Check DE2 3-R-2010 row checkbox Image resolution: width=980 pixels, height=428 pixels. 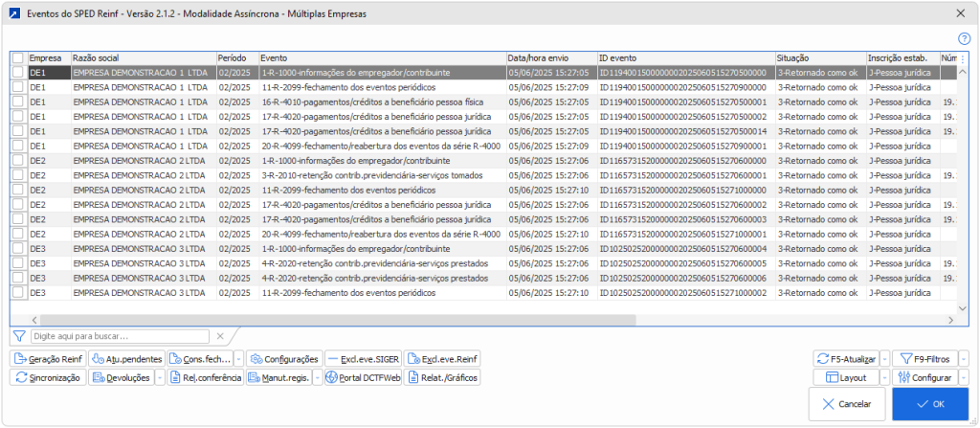[18, 175]
